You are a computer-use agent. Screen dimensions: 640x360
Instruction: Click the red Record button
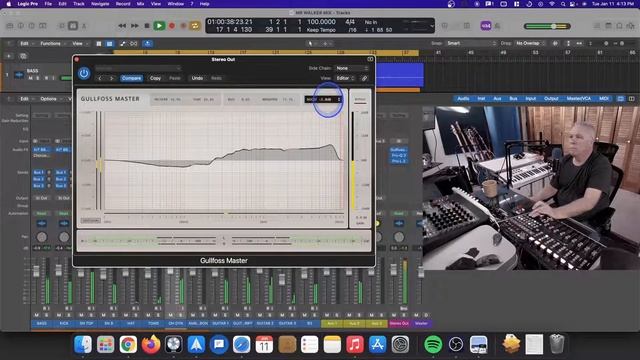point(172,26)
